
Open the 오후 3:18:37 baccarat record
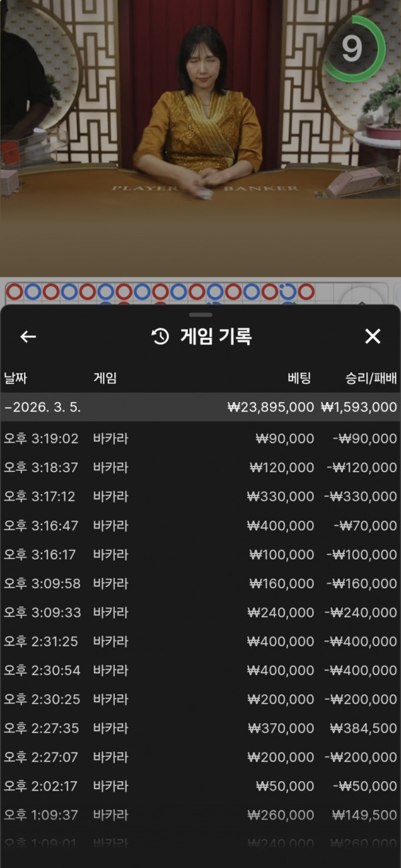[200, 467]
